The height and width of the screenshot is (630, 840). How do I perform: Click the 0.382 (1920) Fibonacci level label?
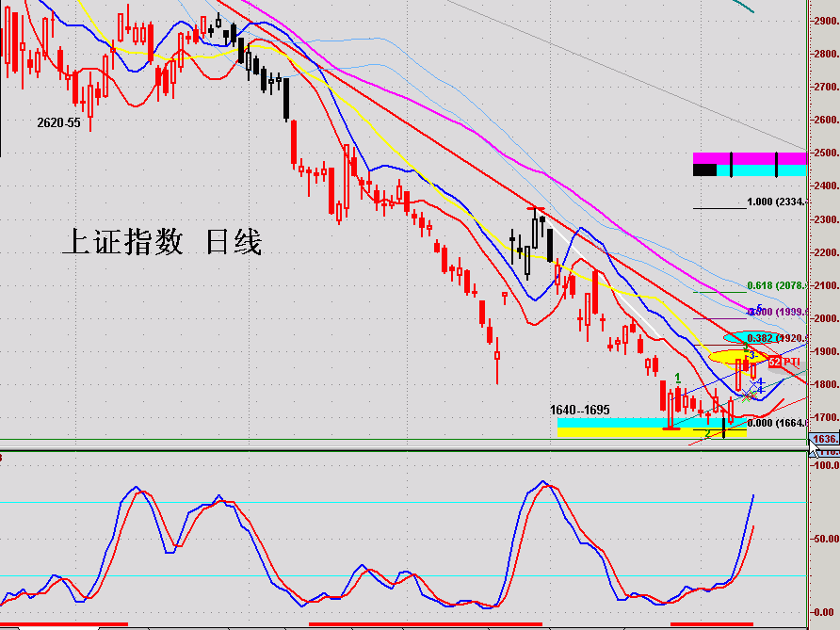pos(777,338)
